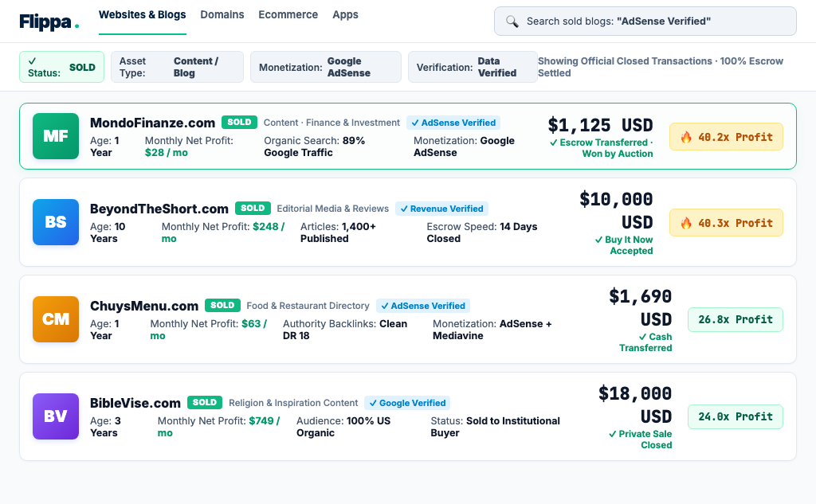Click 'Status: Sold to Institutional Buyer'
Screen dimensions: 816x504
(496, 427)
